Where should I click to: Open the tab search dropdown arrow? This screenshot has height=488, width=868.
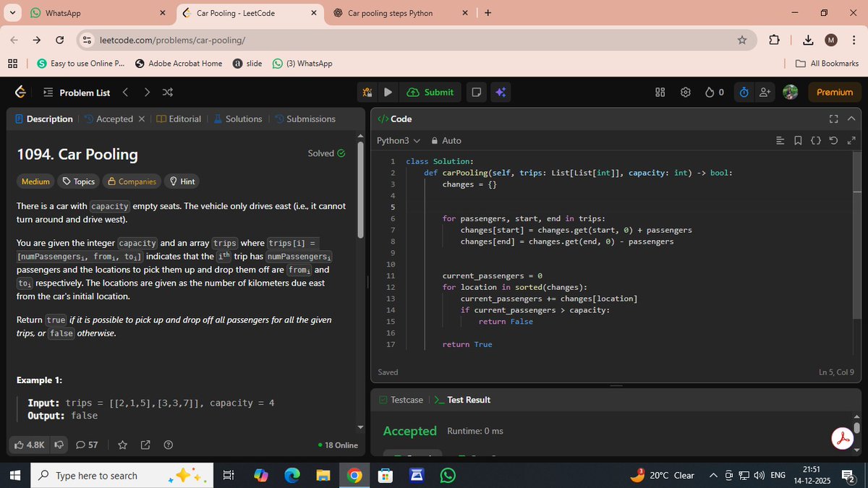click(12, 13)
